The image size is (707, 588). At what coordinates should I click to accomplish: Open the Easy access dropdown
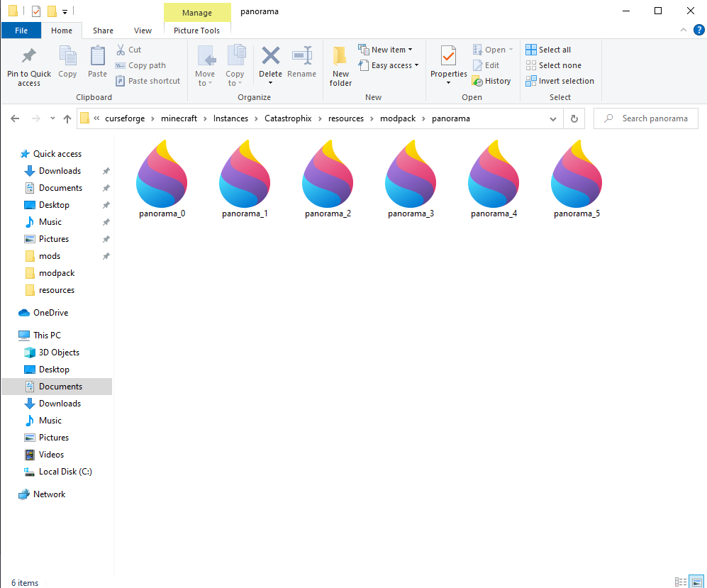coord(389,65)
